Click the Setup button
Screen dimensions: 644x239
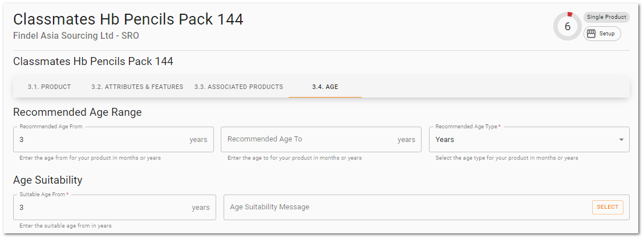(602, 34)
